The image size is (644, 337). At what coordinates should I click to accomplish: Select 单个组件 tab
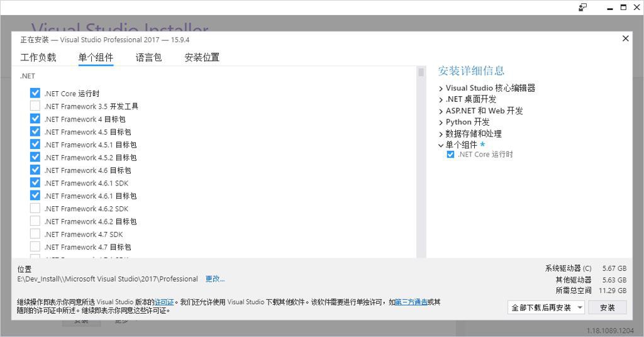pos(96,57)
